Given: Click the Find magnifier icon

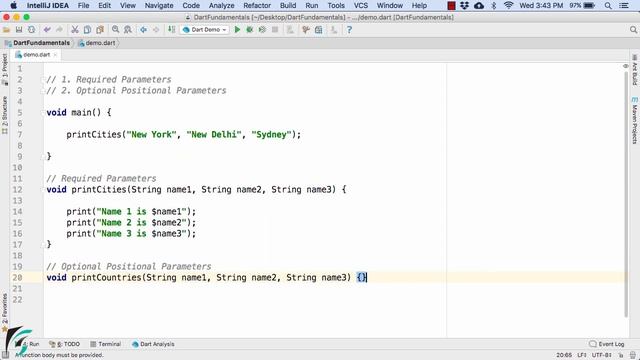Looking at the screenshot, I should [116, 30].
